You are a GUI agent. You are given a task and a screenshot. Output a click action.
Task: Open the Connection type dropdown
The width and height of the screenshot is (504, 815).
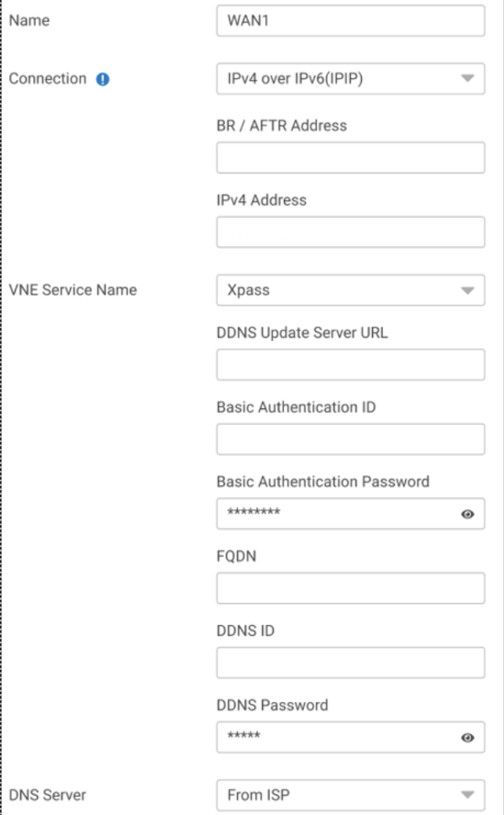[350, 79]
